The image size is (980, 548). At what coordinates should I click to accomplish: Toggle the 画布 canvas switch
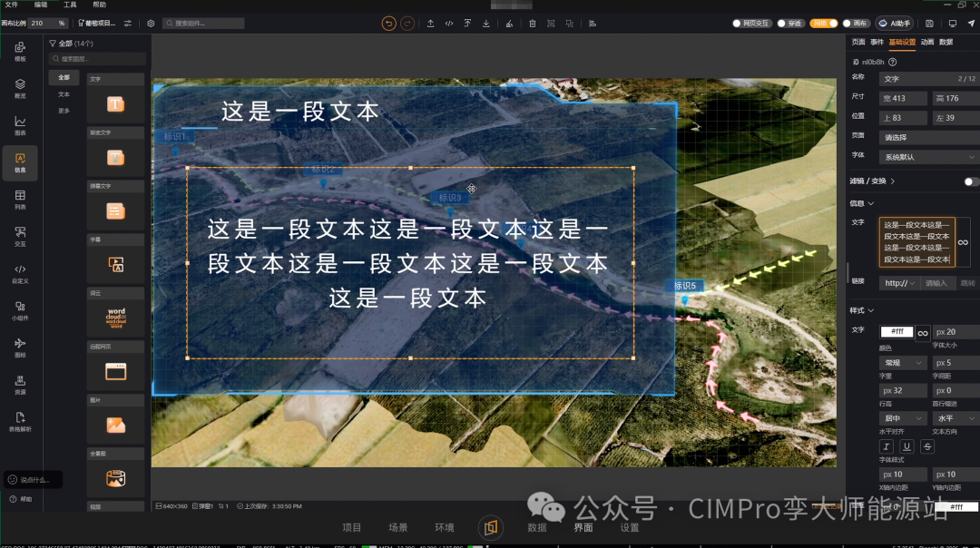coord(857,23)
